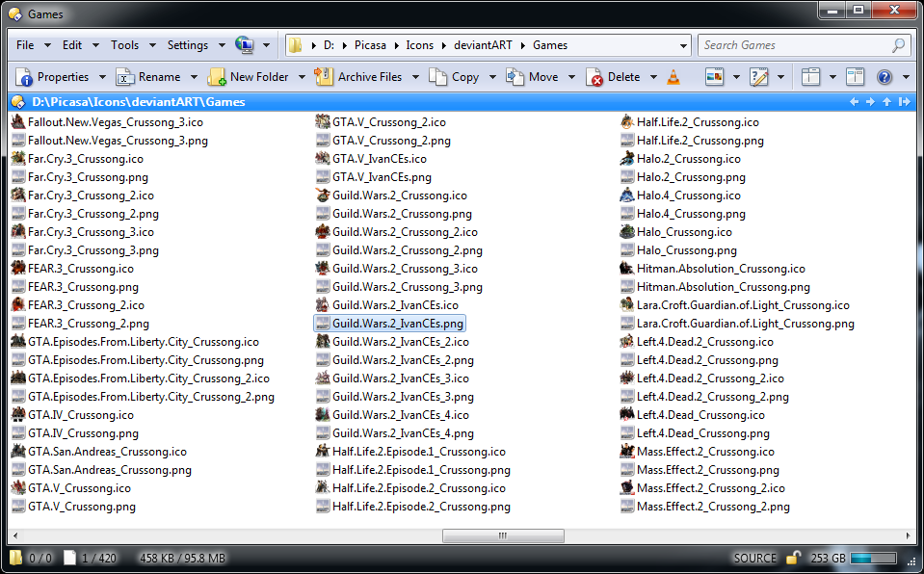The width and height of the screenshot is (924, 574).
Task: Click the icon of FEAR.3_Crussong.ico
Action: (x=18, y=268)
